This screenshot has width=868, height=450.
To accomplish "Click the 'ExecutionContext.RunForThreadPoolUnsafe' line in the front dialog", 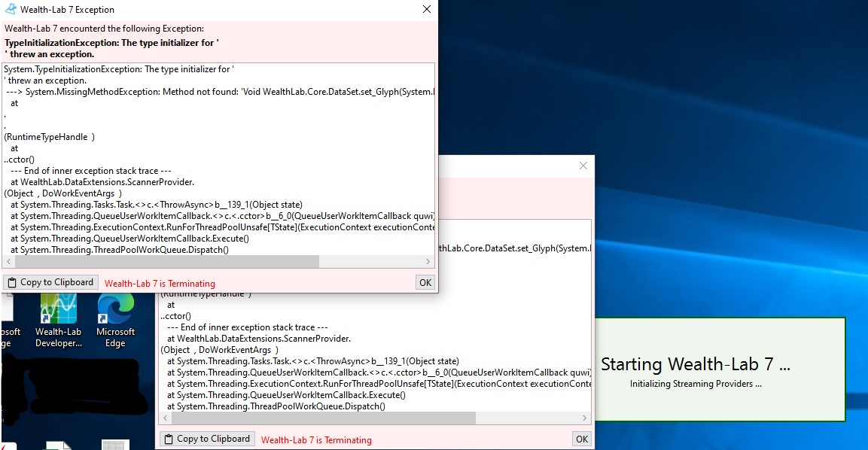I will pos(223,227).
